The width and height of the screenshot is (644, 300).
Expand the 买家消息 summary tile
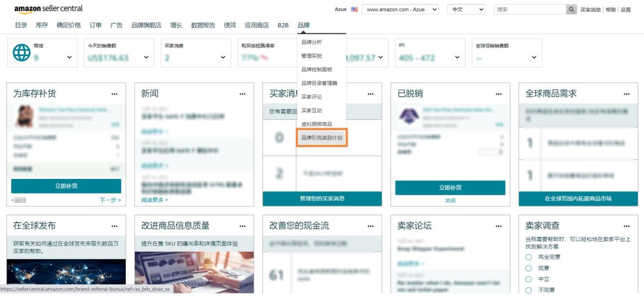(x=223, y=57)
